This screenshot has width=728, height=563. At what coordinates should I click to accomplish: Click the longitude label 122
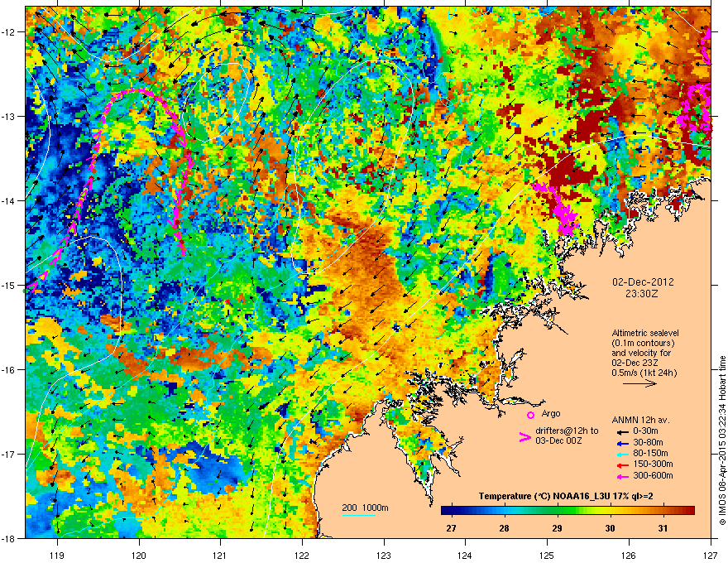[302, 556]
